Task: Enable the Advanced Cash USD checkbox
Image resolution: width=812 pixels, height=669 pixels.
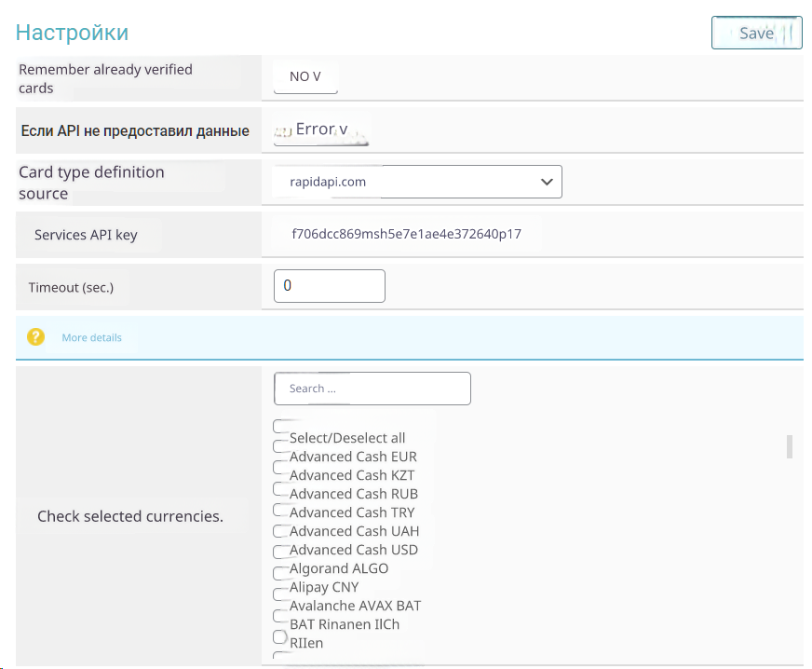Action: coord(279,552)
